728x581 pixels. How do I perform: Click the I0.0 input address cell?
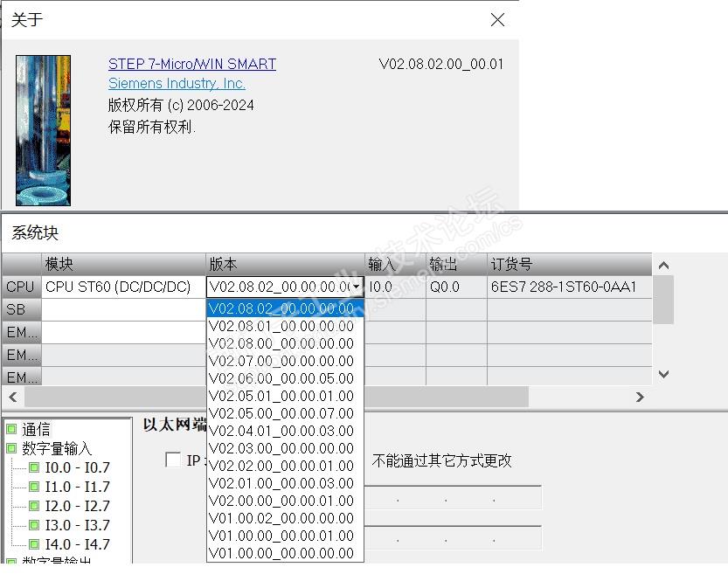(x=395, y=287)
